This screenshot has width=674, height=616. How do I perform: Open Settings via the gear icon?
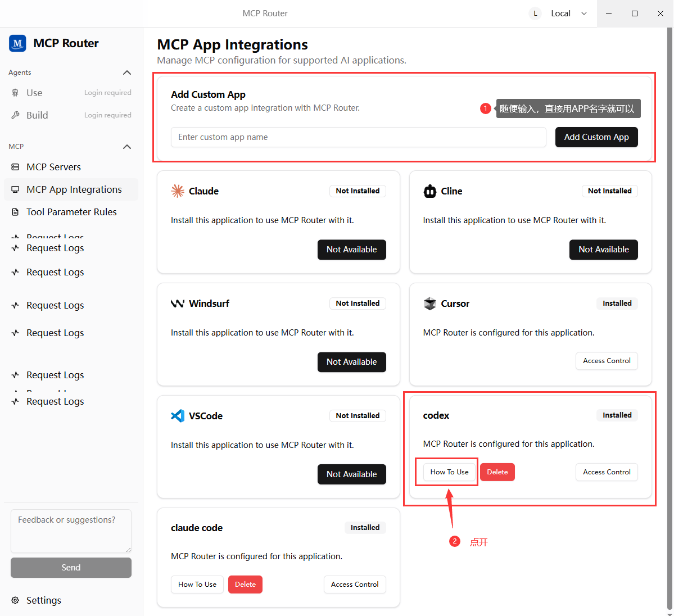[x=16, y=600]
